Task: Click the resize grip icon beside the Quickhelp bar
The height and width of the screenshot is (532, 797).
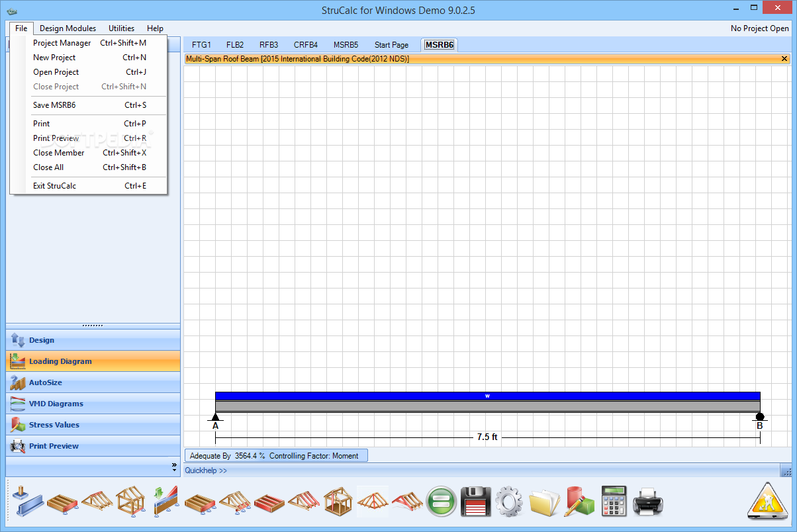Action: (786, 470)
